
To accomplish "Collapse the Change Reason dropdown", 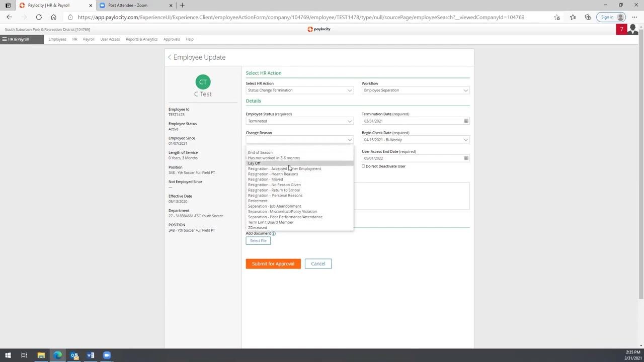I will [300, 140].
